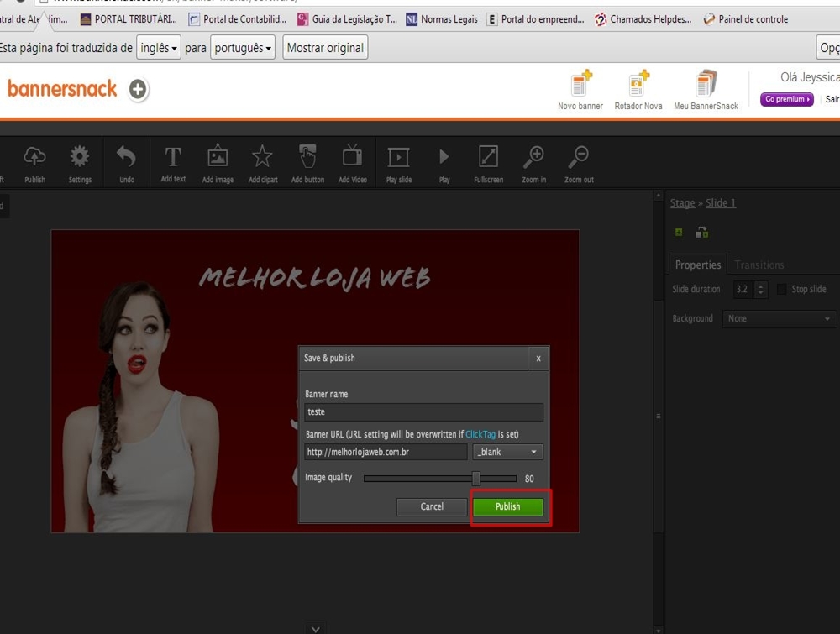The image size is (840, 634).
Task: Click Cancel in Save & publish dialog
Action: coord(432,506)
